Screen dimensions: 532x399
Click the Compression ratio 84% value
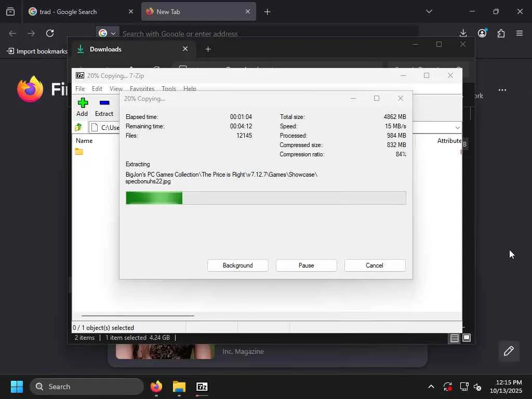point(401,154)
